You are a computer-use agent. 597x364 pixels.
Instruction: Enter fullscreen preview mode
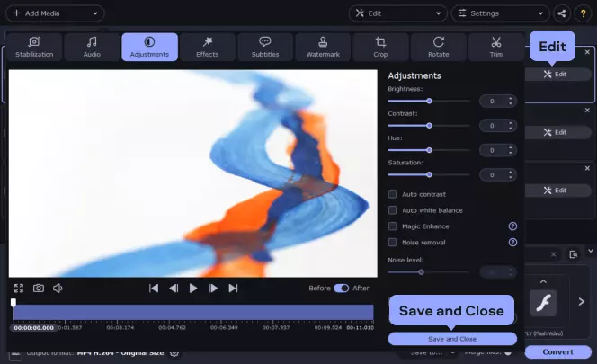(x=19, y=289)
